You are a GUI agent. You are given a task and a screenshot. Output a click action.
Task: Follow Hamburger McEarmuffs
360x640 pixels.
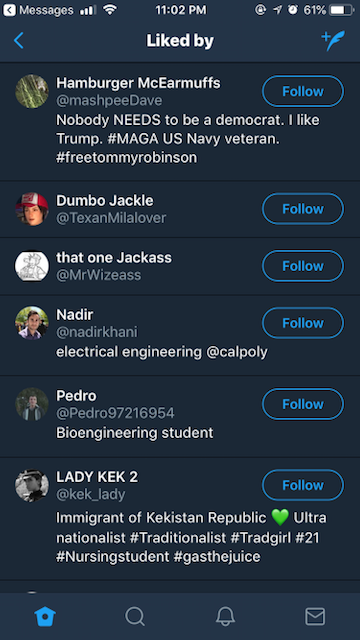303,91
